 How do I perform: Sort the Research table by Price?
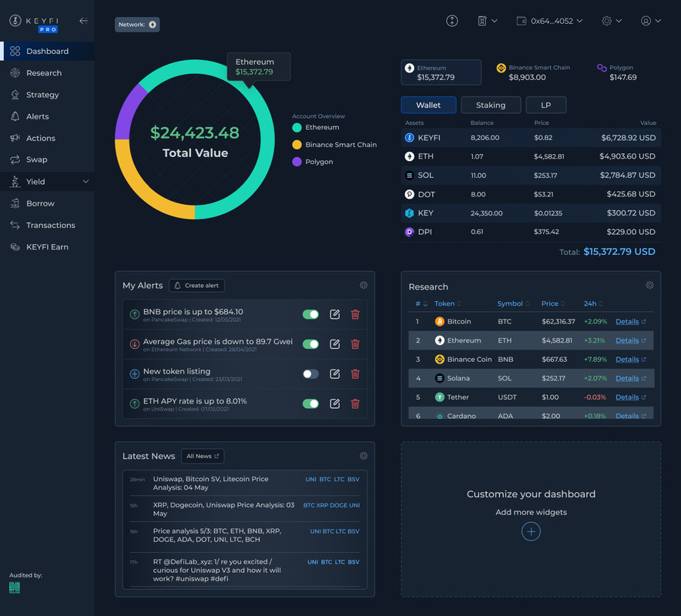[x=553, y=303]
